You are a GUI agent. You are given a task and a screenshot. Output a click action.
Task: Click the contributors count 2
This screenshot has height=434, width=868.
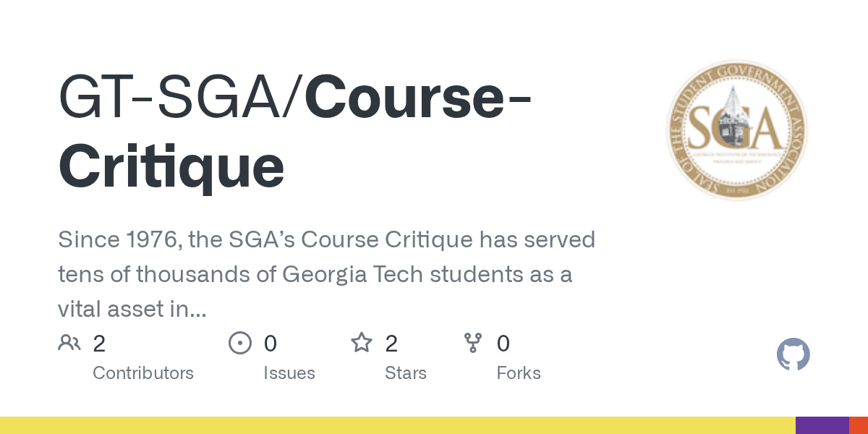click(x=99, y=344)
